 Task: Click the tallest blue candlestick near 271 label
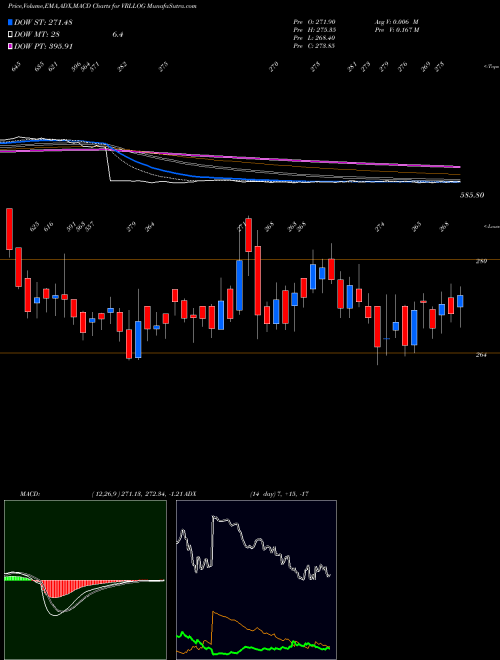point(239,285)
